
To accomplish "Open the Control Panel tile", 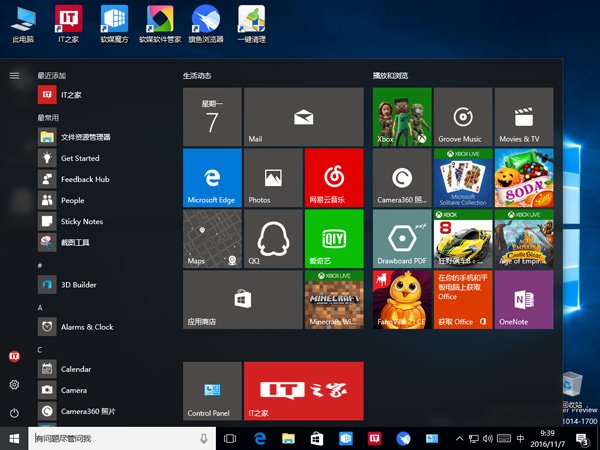I will pos(212,391).
